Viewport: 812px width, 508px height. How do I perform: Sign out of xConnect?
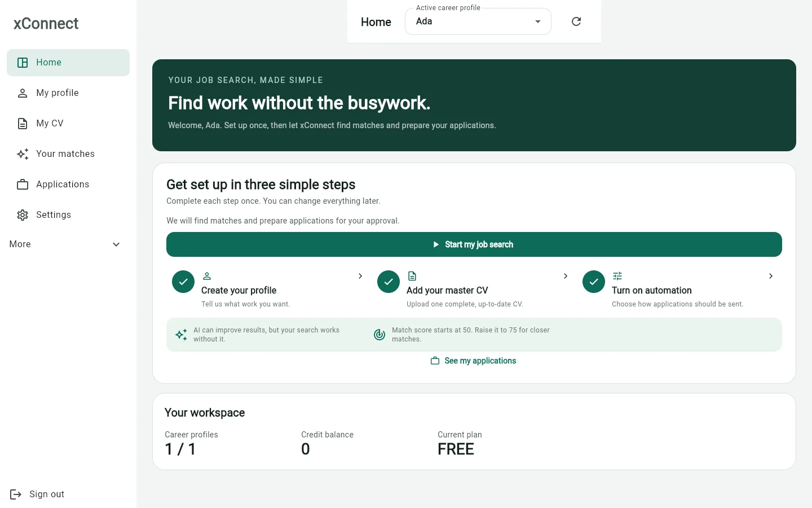click(38, 494)
